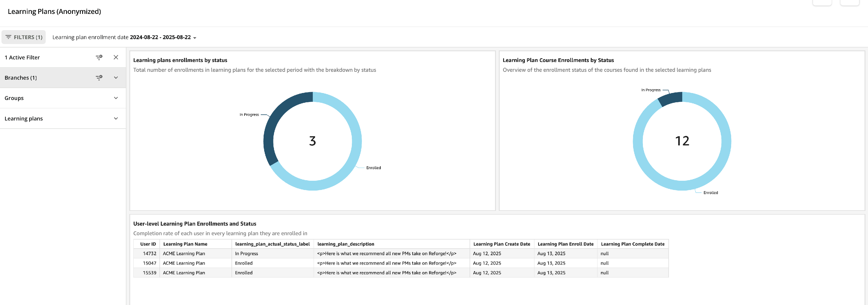Open the enrollment date range dropdown arrow
The height and width of the screenshot is (305, 868).
click(x=195, y=38)
